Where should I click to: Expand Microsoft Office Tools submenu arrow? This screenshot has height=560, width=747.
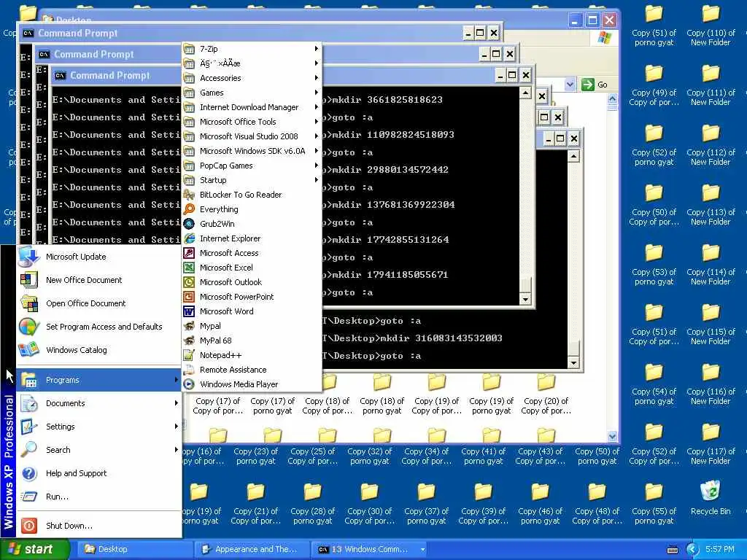(x=316, y=122)
